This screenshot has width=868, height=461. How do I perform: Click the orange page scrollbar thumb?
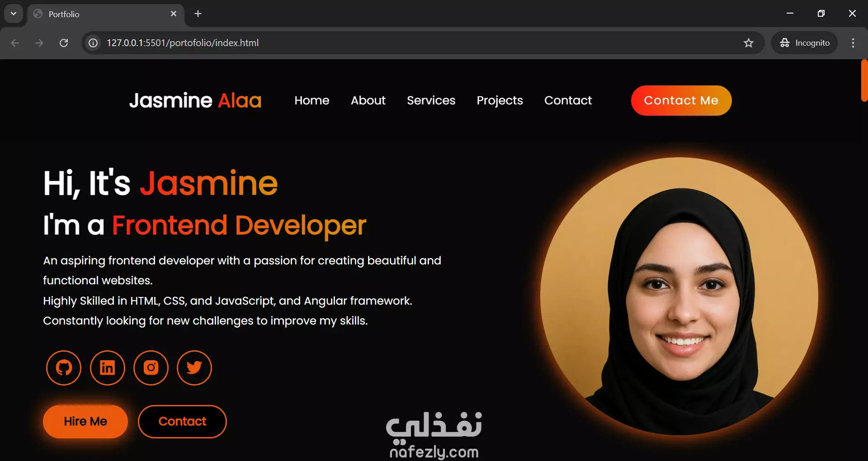tap(864, 80)
